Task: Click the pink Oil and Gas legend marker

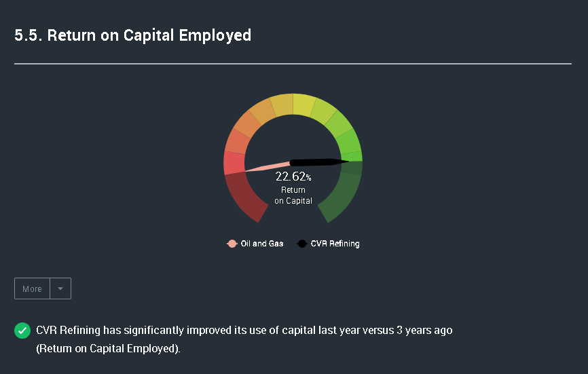Action: click(x=232, y=244)
